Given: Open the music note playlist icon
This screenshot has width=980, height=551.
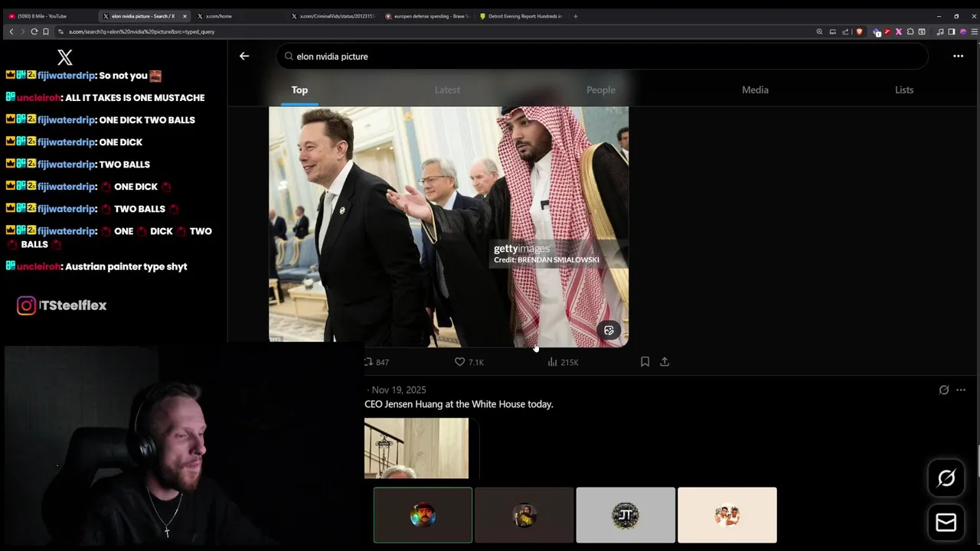Looking at the screenshot, I should point(939,31).
